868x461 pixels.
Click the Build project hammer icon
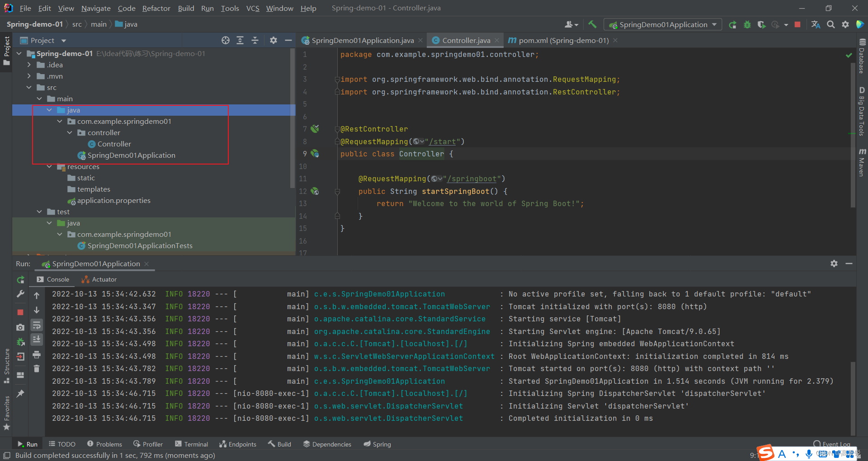(x=592, y=24)
